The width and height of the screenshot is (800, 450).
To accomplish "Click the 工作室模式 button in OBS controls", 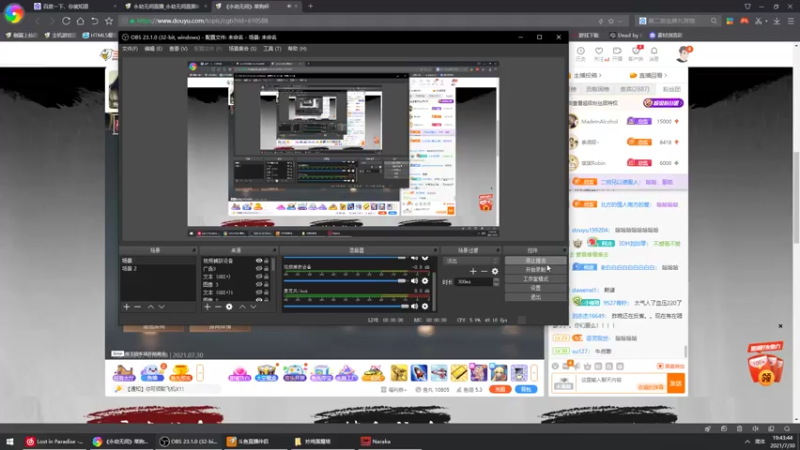I will [x=535, y=279].
